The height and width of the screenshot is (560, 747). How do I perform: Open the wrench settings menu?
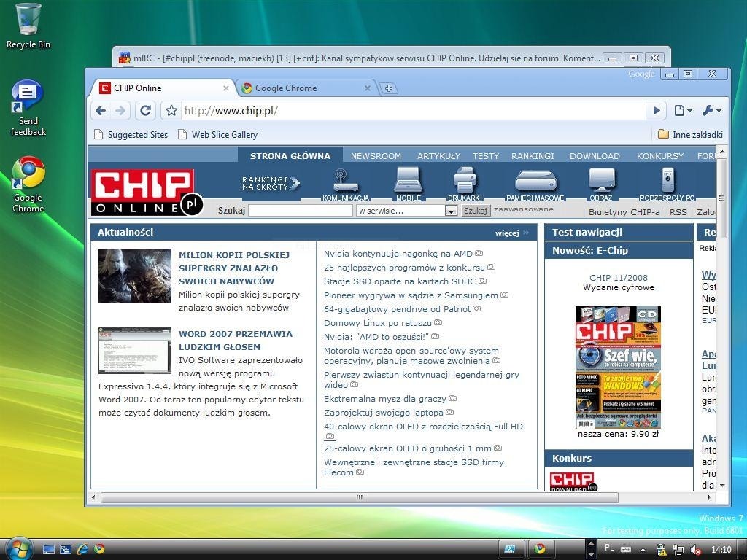[x=711, y=111]
